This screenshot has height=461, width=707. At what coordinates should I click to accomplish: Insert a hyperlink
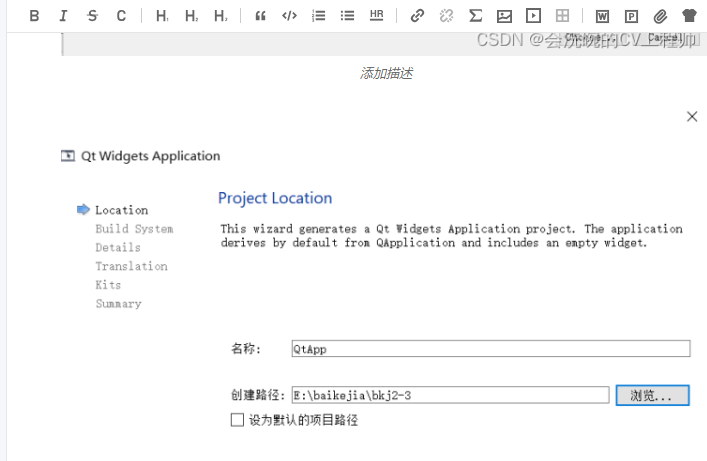417,16
